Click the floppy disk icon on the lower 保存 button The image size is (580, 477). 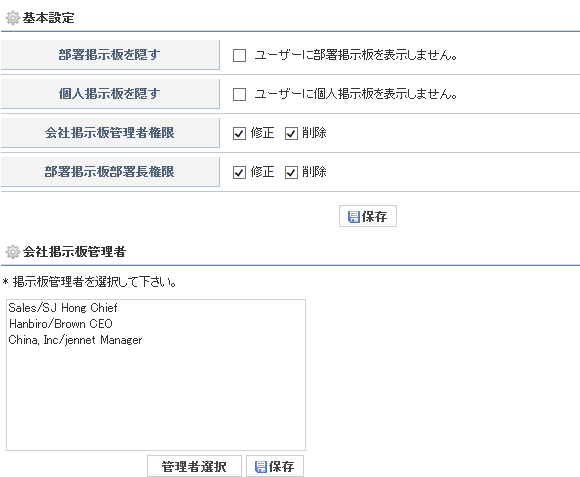pos(260,467)
